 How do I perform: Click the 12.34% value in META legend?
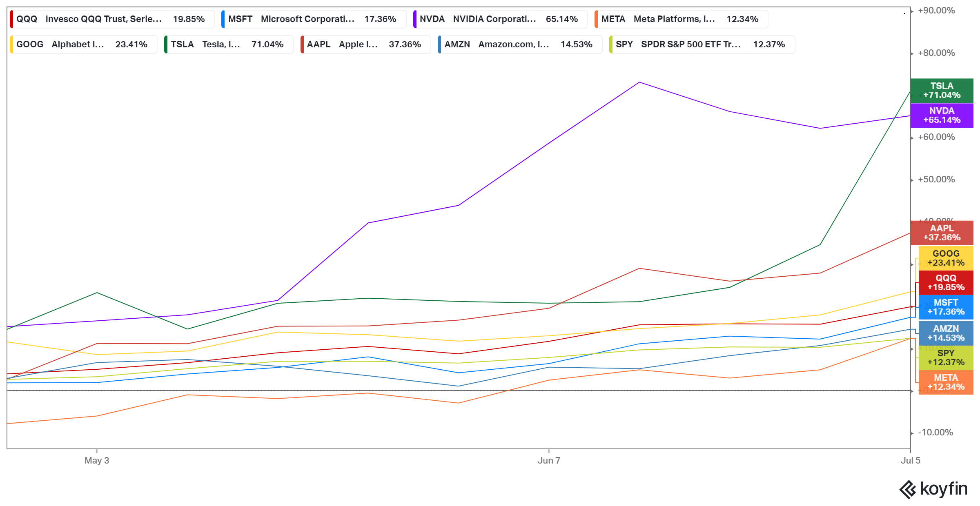(742, 19)
